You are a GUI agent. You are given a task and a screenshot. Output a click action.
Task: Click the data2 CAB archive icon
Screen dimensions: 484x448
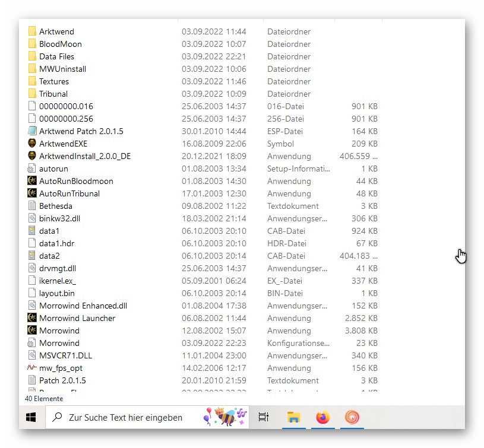click(x=32, y=256)
